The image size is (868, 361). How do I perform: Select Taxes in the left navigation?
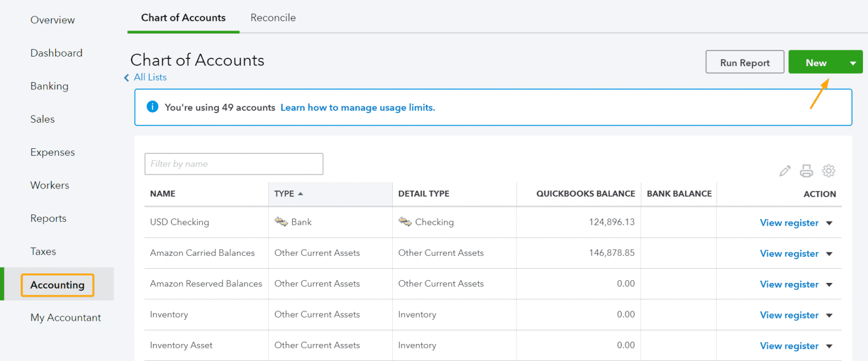click(42, 251)
